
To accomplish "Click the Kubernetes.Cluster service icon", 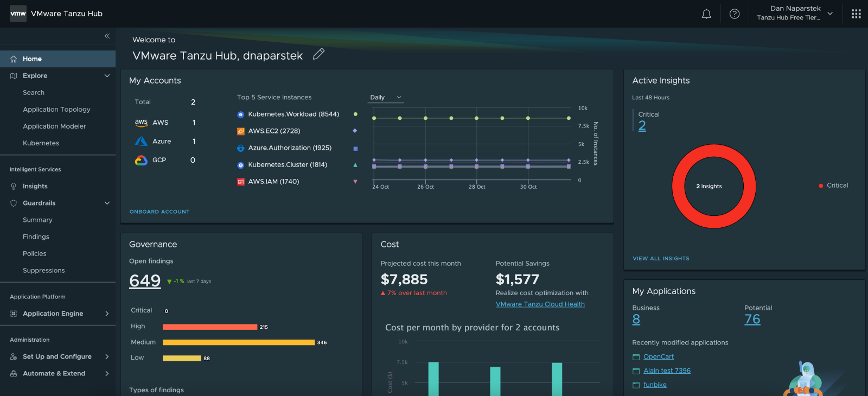I will 241,165.
